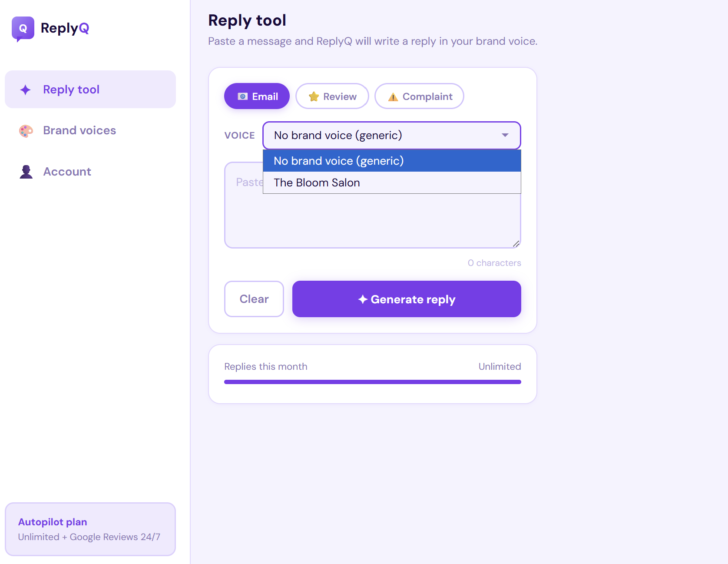Viewport: 728px width, 564px height.
Task: Select the sparkle icon beside Reply tool
Action: (26, 90)
